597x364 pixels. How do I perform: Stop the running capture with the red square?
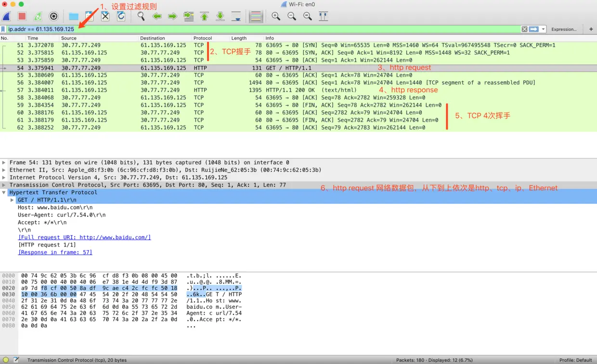click(22, 16)
